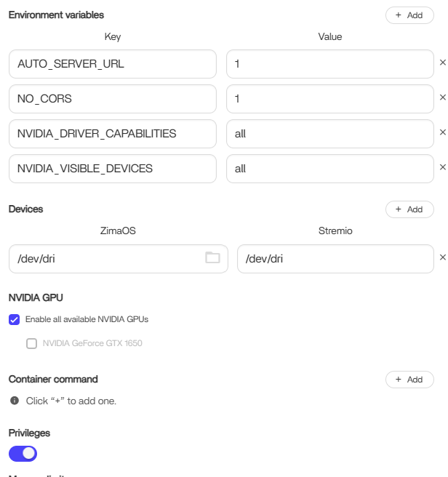
Task: Remove the NVIDIA_DRIVER_CAPABILITIES variable row
Action: 442,133
